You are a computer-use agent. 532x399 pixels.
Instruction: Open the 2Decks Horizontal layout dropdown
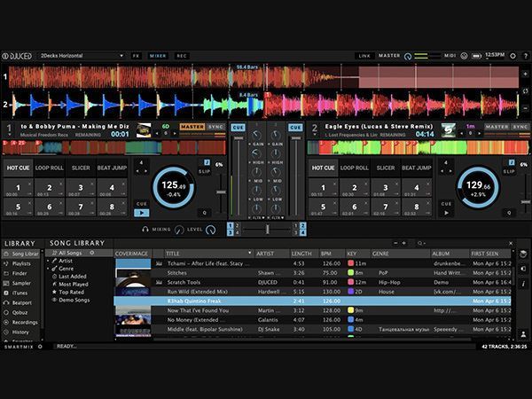pyautogui.click(x=82, y=56)
